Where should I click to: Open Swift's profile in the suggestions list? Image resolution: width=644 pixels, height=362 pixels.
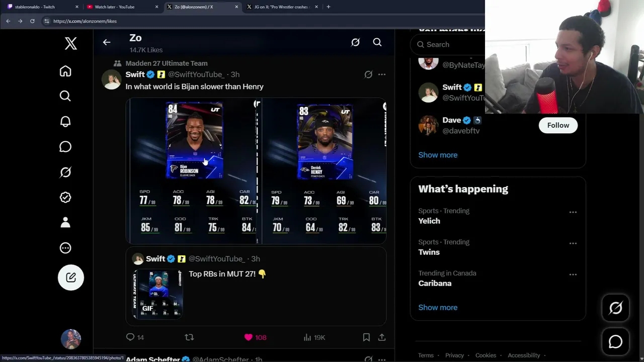tap(452, 87)
